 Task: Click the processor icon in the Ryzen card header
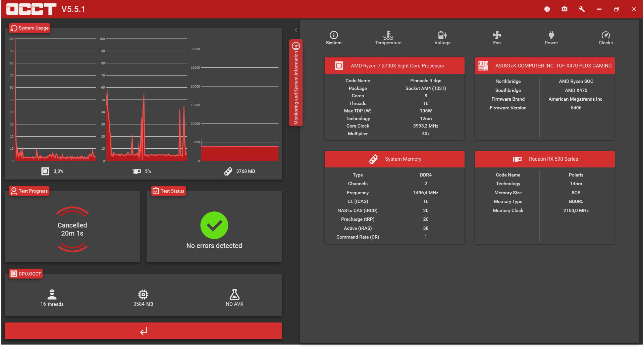(339, 65)
